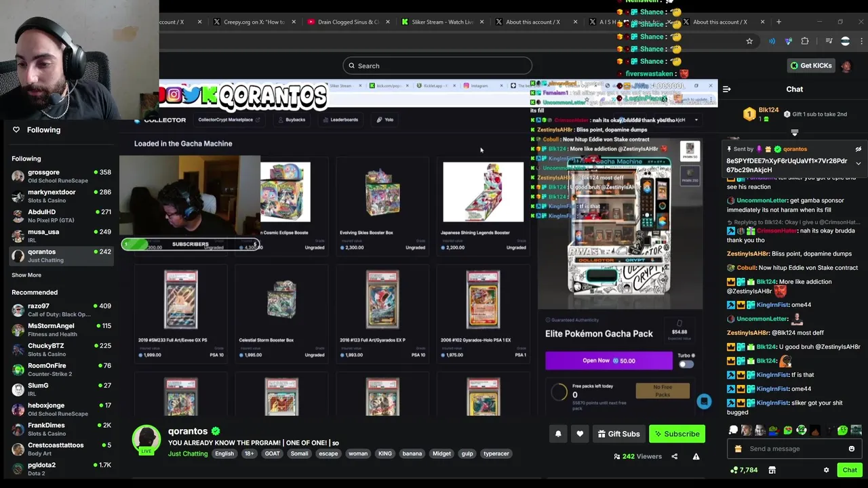Hide the pinned message with eye-slash icon
868x488 pixels.
tap(858, 149)
